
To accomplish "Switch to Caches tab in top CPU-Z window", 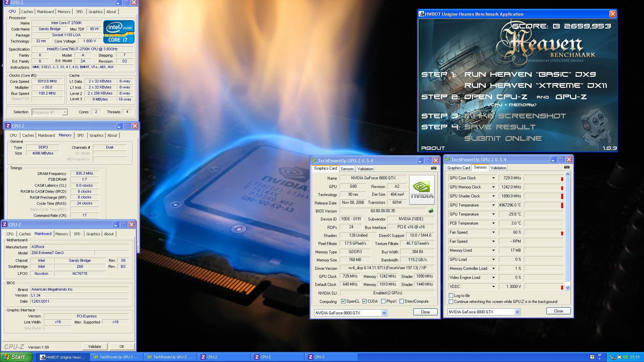I will (x=27, y=12).
